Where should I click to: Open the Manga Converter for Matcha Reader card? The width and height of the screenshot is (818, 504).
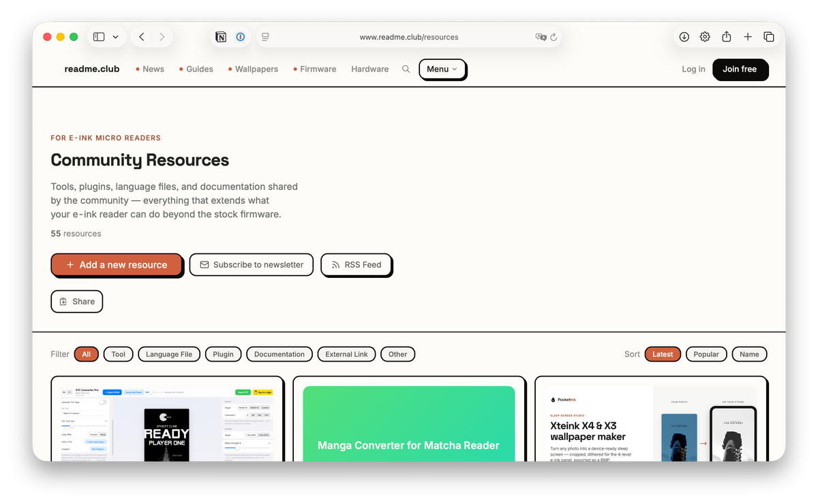[409, 419]
